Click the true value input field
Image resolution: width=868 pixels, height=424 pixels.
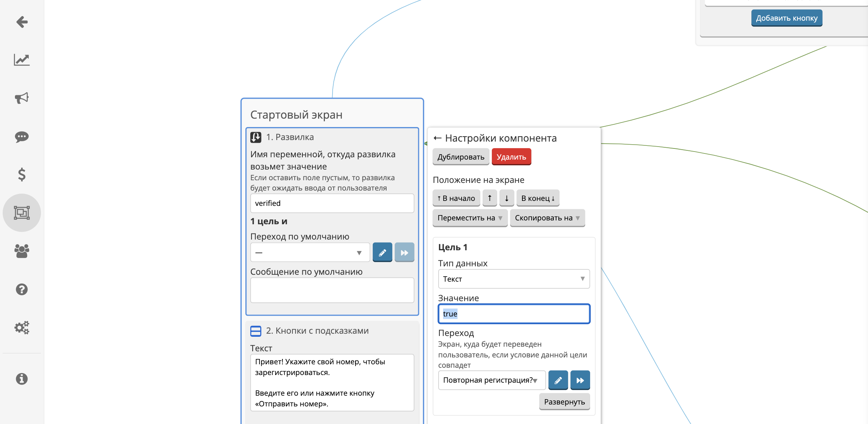pyautogui.click(x=514, y=314)
